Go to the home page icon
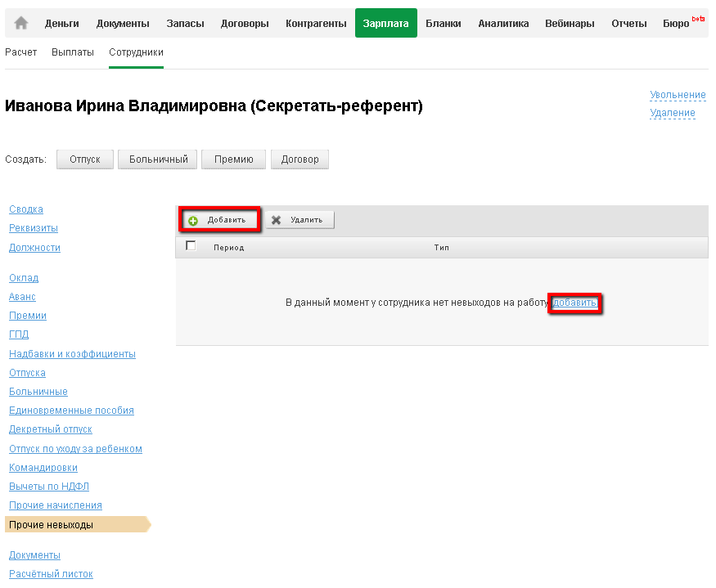Image resolution: width=716 pixels, height=588 pixels. [21, 23]
